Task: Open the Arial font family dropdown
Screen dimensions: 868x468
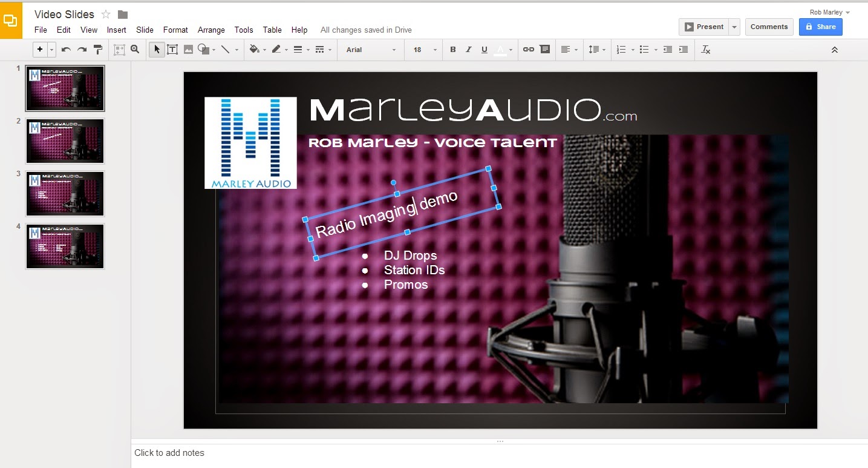Action: [371, 50]
